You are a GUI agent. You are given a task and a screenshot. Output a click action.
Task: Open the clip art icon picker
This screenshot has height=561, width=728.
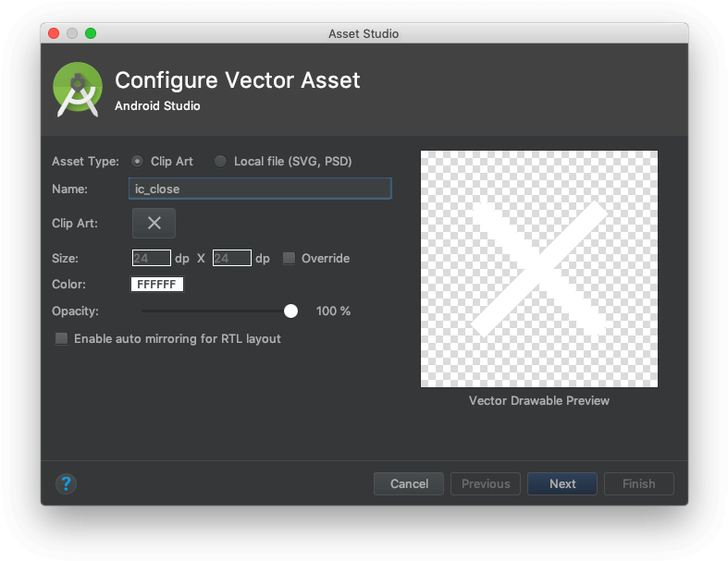[x=154, y=223]
